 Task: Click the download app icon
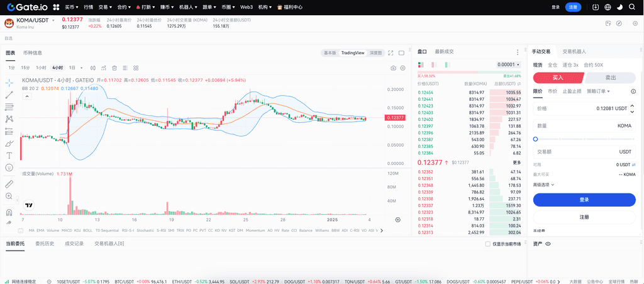click(596, 7)
